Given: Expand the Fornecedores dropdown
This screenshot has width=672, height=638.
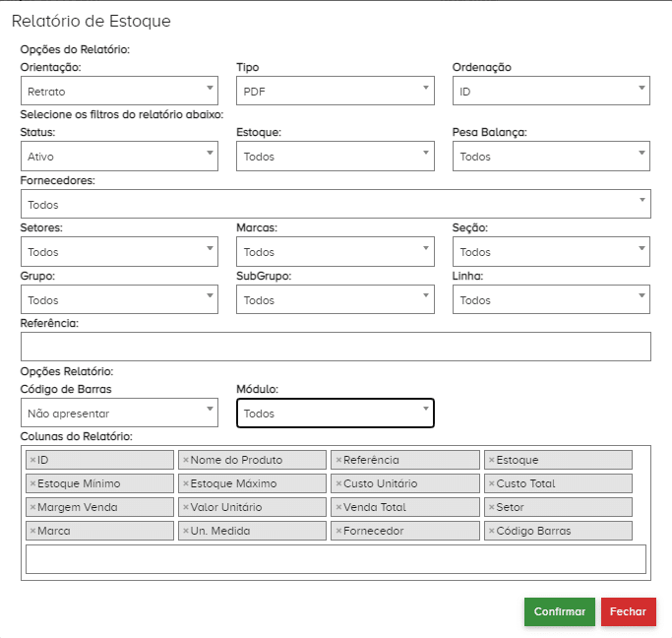Looking at the screenshot, I should pyautogui.click(x=335, y=204).
